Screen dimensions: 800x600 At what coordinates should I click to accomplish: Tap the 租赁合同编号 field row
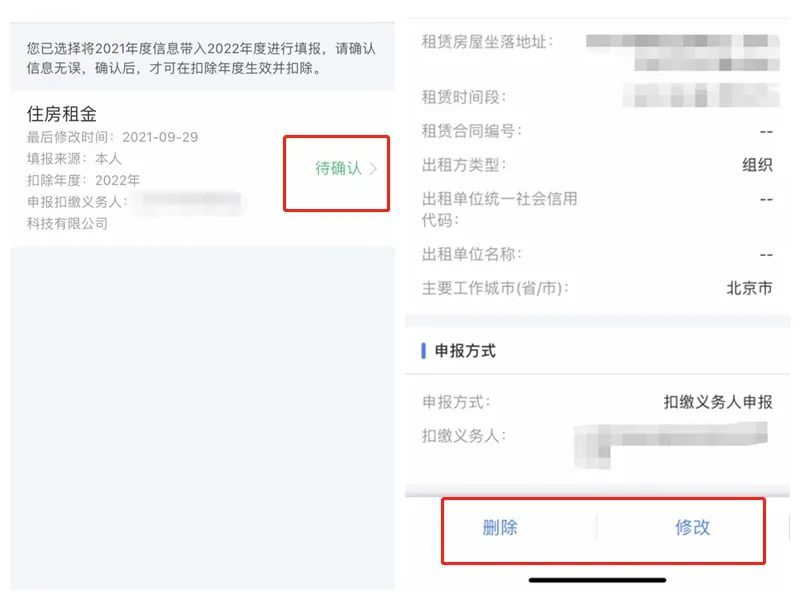[597, 131]
